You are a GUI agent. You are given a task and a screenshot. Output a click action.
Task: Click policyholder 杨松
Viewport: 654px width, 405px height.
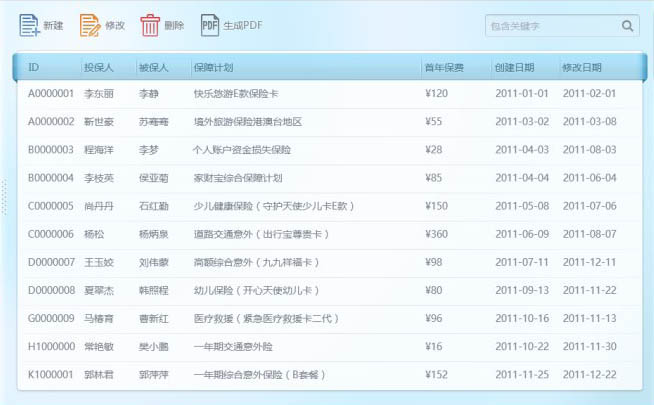click(94, 234)
